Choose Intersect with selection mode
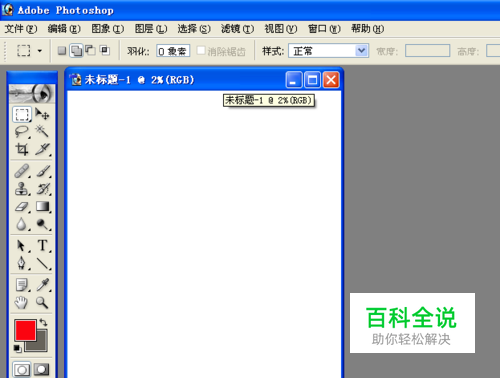The width and height of the screenshot is (500, 378). 105,51
